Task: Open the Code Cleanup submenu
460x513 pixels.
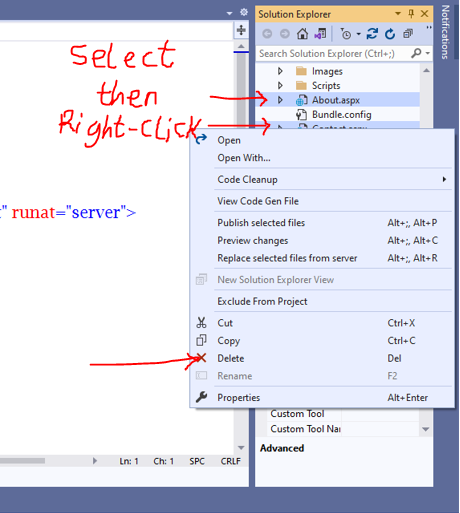Action: (322, 179)
